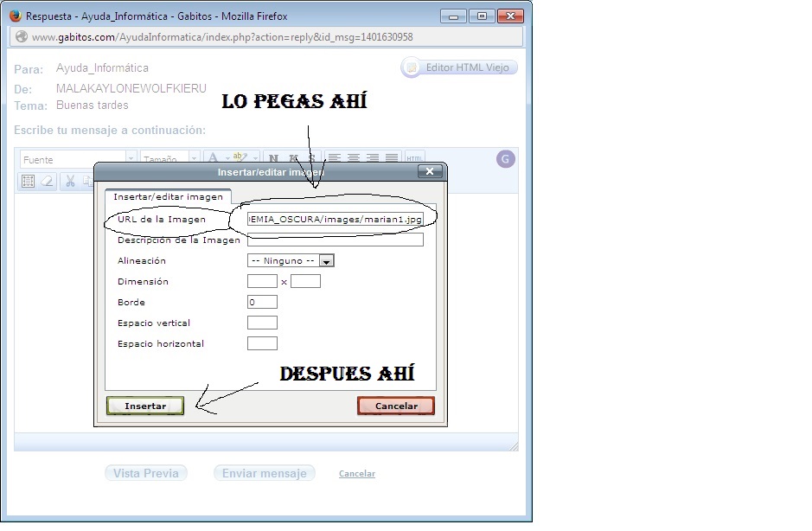812x531 pixels.
Task: Click the Editor HTML Viejo button
Action: [460, 67]
